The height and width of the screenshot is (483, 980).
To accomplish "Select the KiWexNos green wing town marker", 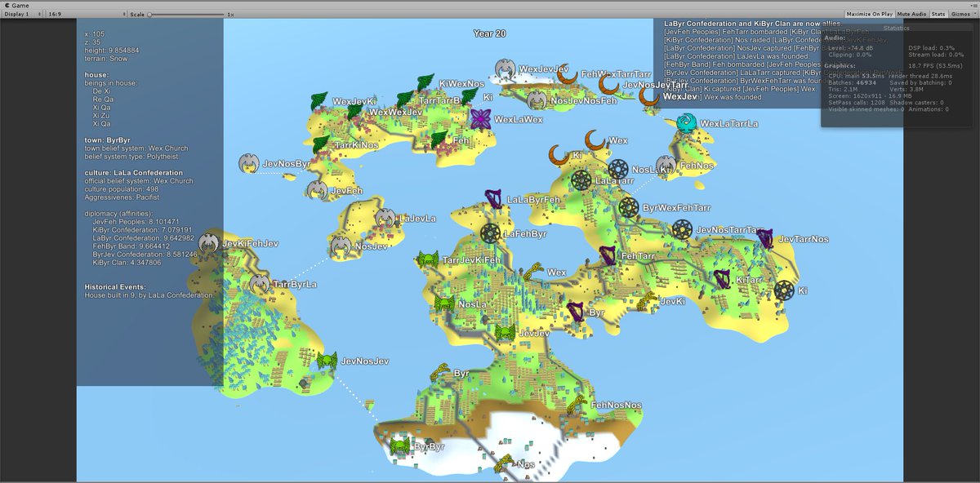I will click(425, 83).
